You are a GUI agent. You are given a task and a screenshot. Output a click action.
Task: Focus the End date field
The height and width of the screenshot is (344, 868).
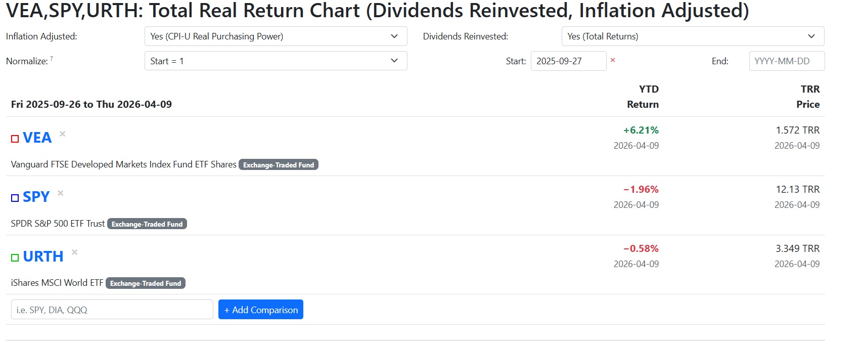[786, 61]
